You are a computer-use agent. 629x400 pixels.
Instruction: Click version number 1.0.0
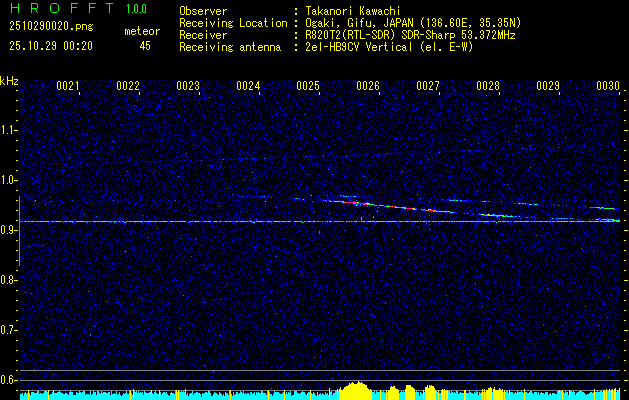[136, 9]
